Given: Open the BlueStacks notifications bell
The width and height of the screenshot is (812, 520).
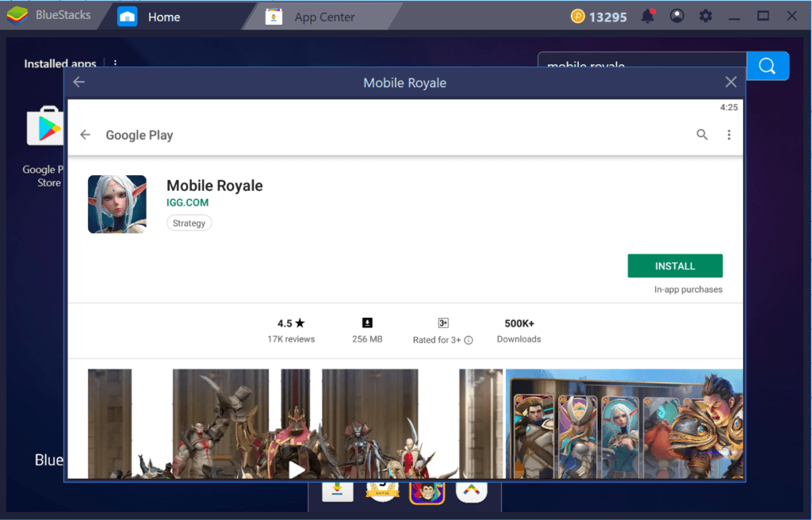Looking at the screenshot, I should click(649, 16).
